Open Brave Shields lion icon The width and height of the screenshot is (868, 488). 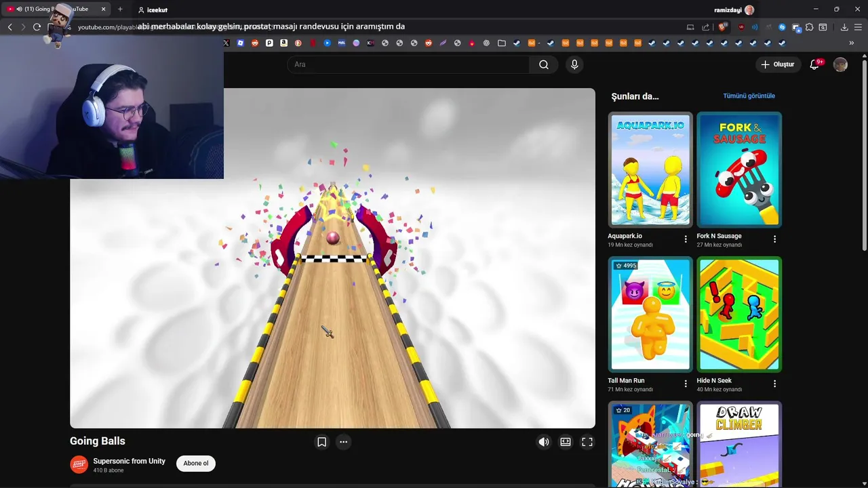pyautogui.click(x=722, y=27)
